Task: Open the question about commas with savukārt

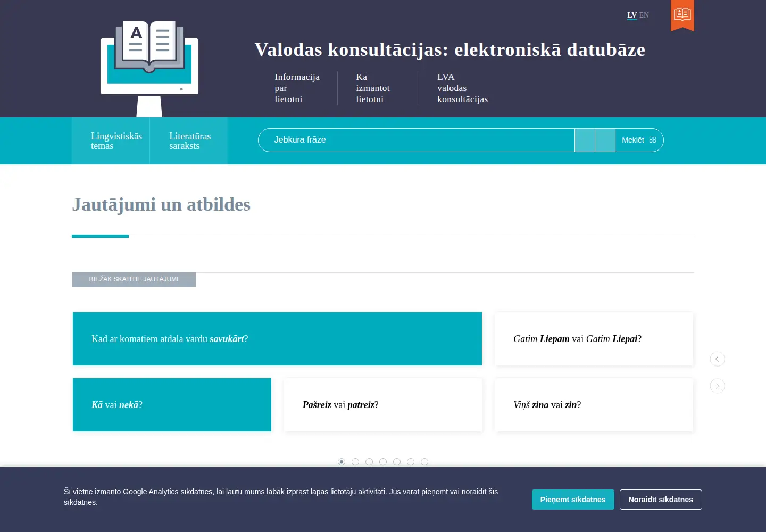Action: point(277,339)
